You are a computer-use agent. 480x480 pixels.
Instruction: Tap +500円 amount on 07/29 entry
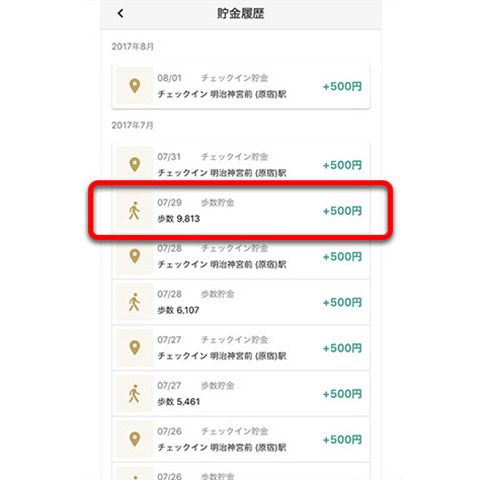pyautogui.click(x=342, y=211)
